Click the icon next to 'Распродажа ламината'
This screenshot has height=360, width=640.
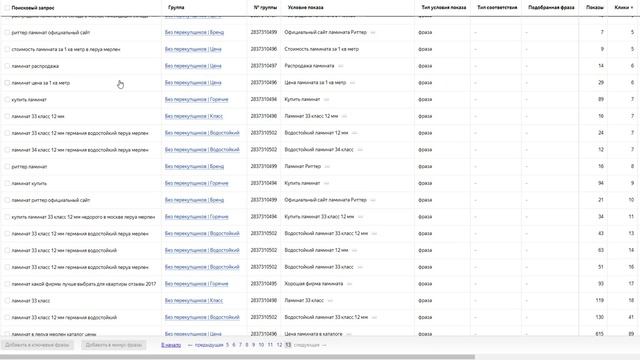coord(340,66)
